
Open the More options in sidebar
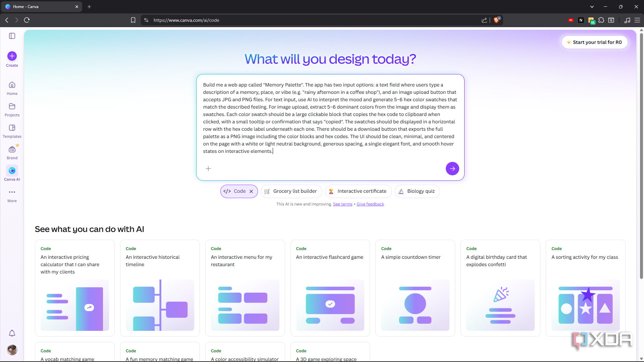[x=12, y=196]
